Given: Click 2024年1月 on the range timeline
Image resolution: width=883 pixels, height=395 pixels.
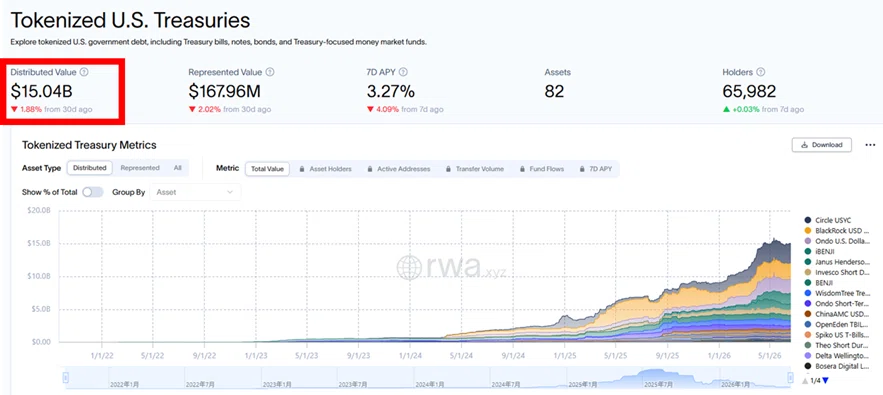Looking at the screenshot, I should (x=429, y=384).
